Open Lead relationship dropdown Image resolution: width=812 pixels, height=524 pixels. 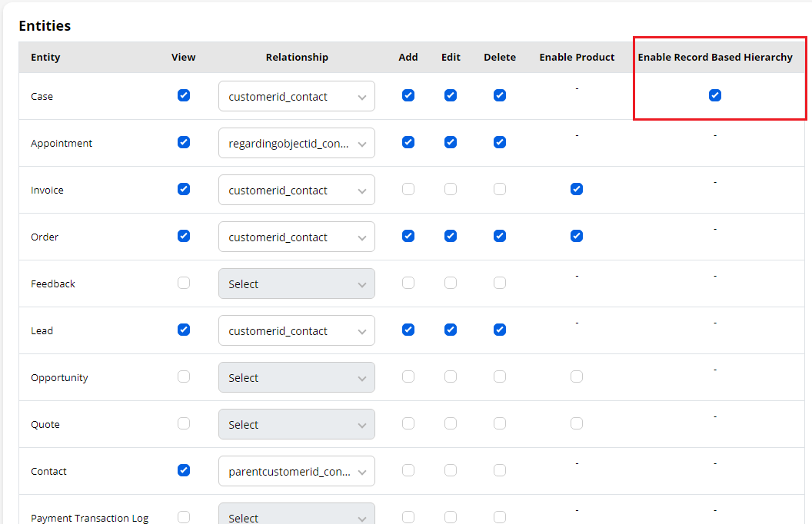[297, 331]
